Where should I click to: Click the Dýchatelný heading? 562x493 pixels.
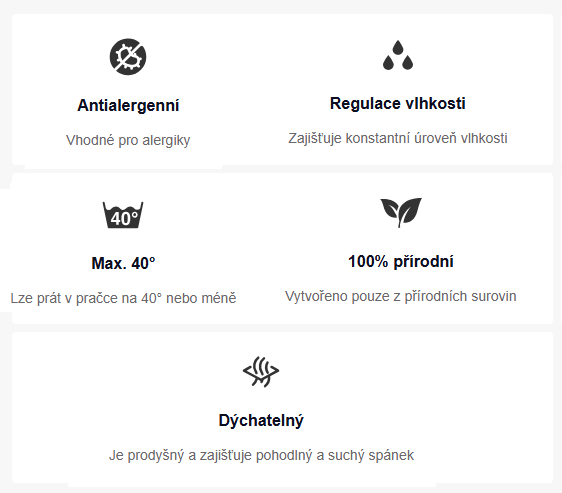coord(261,420)
